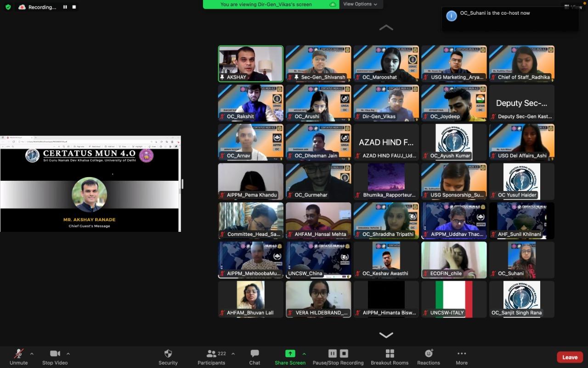588x368 pixels.
Task: Leave the meeting
Action: click(570, 357)
